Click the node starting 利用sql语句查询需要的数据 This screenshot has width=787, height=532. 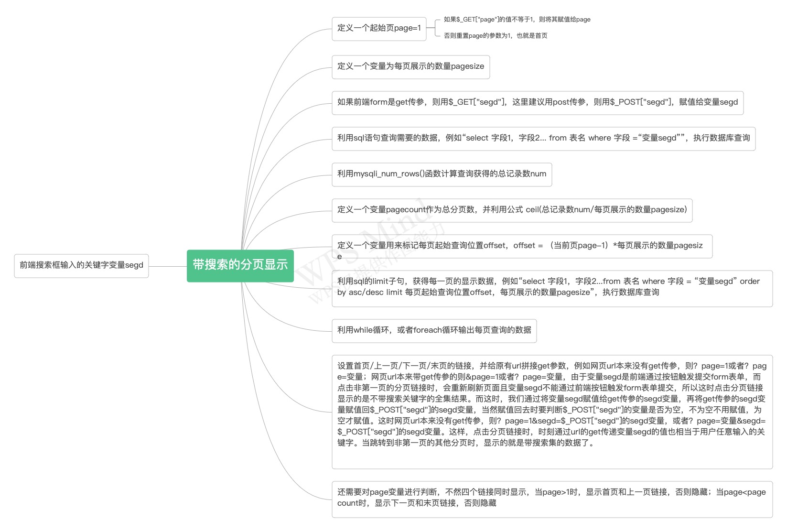click(543, 139)
